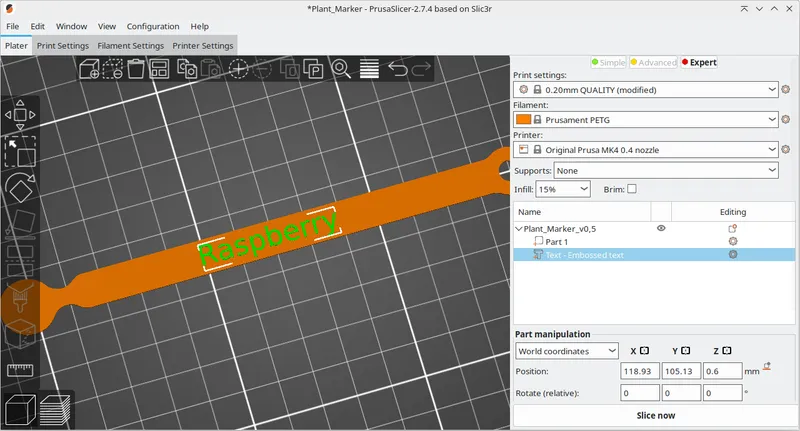Select the Seam painting cube tool
Screen dimensions: 800x431
click(x=20, y=334)
